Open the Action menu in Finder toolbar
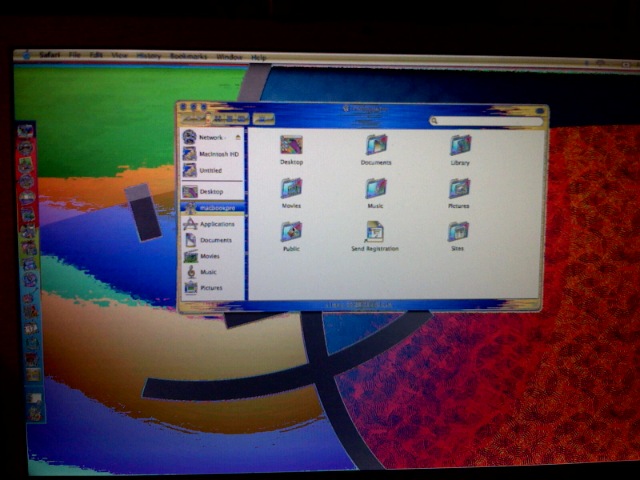The height and width of the screenshot is (480, 640). [x=263, y=119]
